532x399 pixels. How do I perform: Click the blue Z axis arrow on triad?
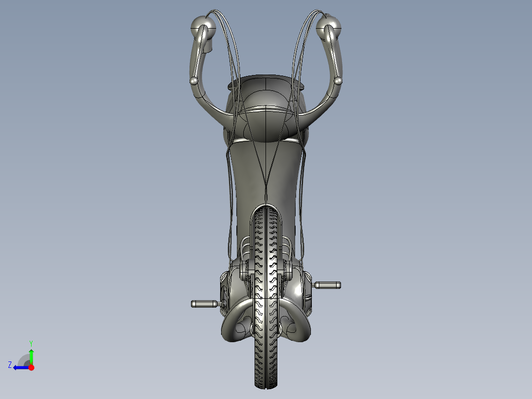coord(21,367)
